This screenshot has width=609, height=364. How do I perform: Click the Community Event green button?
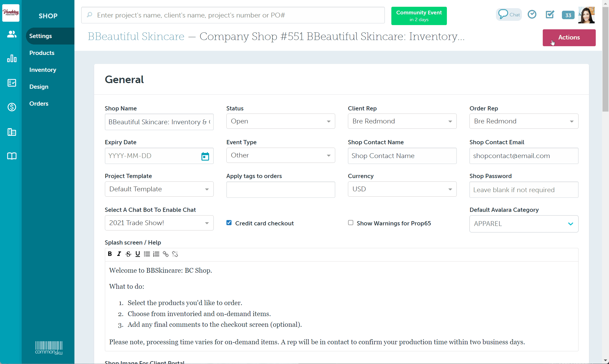pyautogui.click(x=419, y=16)
